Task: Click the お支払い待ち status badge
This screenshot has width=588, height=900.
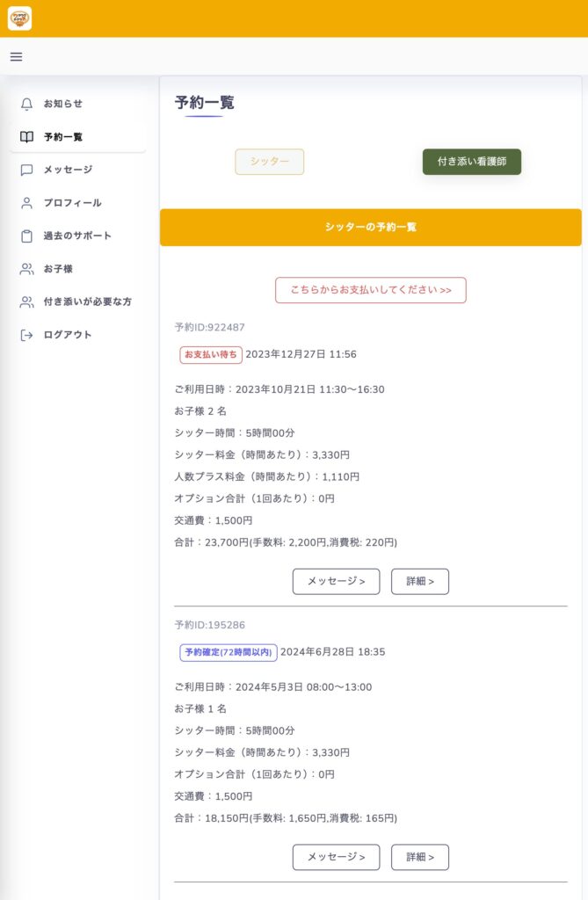Action: (x=211, y=355)
